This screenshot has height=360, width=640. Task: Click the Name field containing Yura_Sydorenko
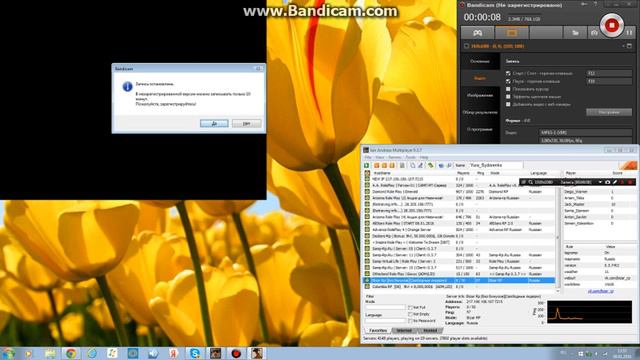coord(496,165)
